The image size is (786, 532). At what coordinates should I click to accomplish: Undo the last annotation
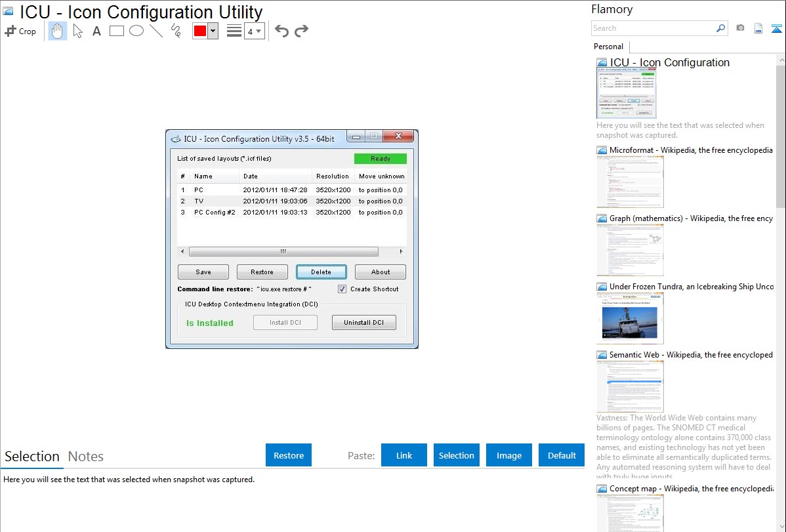click(x=281, y=31)
